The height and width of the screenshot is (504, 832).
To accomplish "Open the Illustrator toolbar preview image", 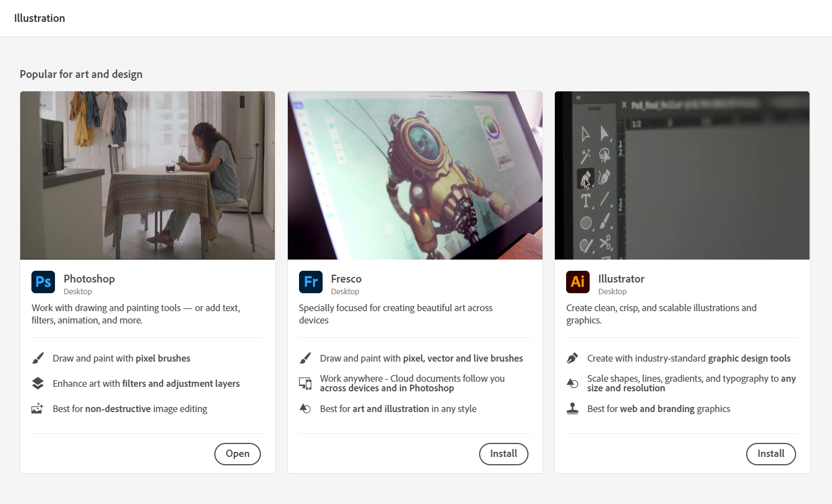I will pos(682,175).
